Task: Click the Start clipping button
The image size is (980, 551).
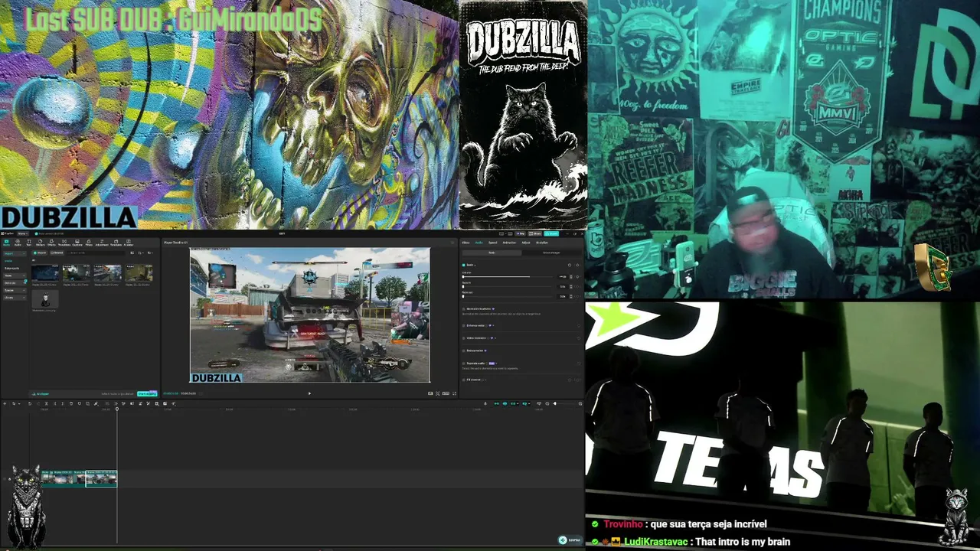Action: point(146,393)
